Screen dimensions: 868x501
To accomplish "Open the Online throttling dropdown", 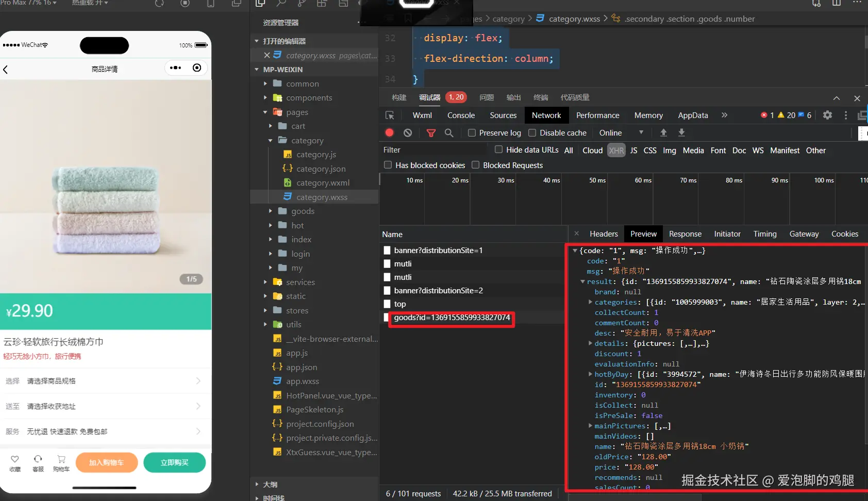I will tap(622, 133).
